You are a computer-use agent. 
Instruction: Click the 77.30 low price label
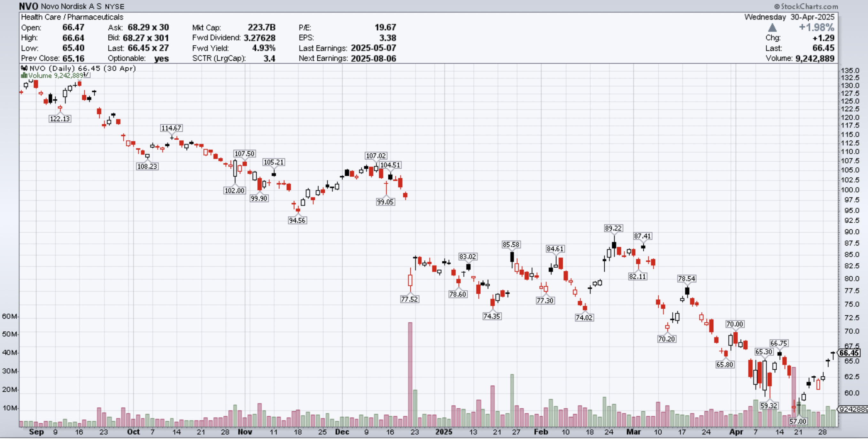tap(545, 301)
